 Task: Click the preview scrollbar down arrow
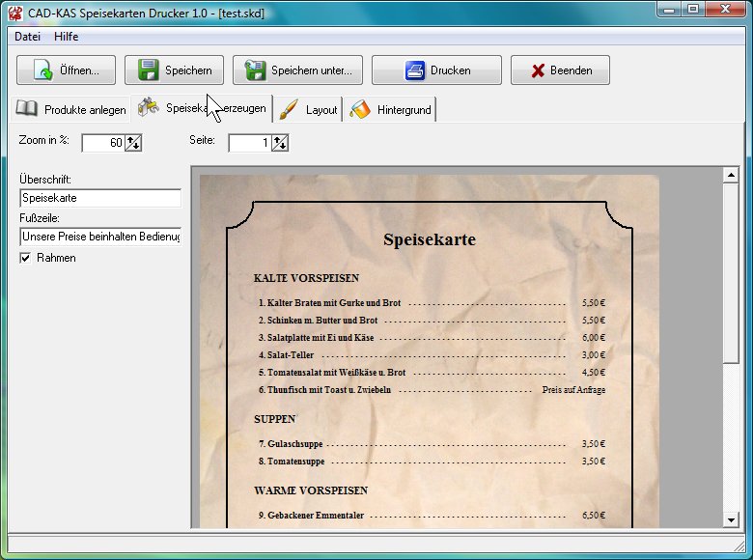point(731,520)
